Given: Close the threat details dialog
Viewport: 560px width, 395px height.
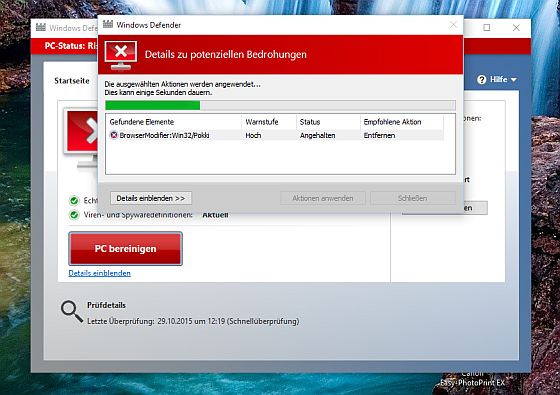Looking at the screenshot, I should click(x=453, y=25).
